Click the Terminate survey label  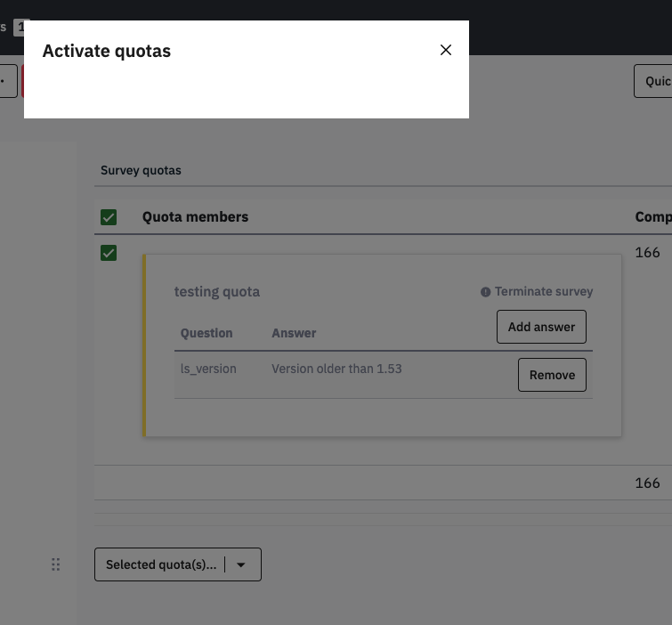pos(543,291)
